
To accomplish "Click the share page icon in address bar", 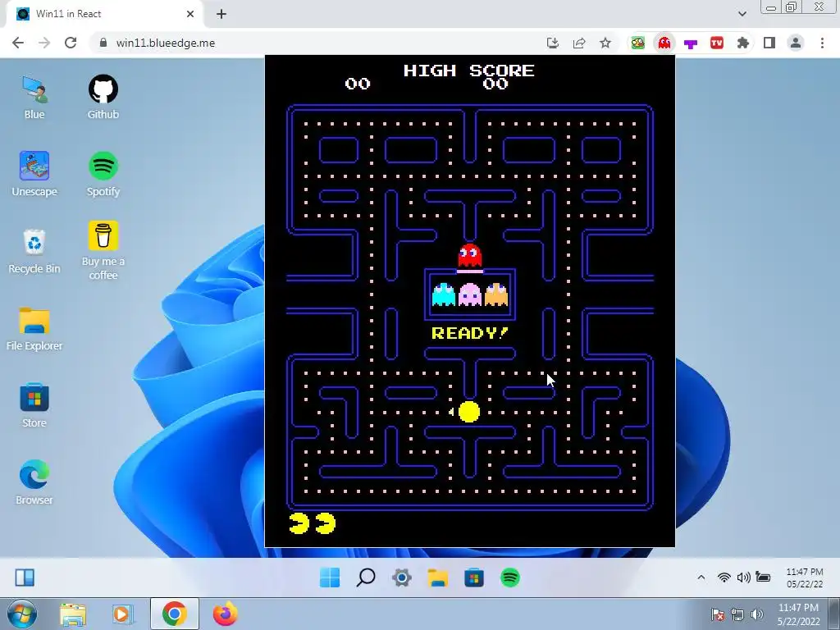I will pyautogui.click(x=579, y=43).
